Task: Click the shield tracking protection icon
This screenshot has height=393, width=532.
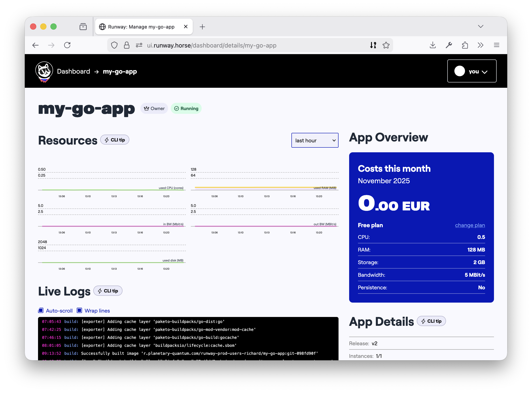Action: [x=114, y=45]
